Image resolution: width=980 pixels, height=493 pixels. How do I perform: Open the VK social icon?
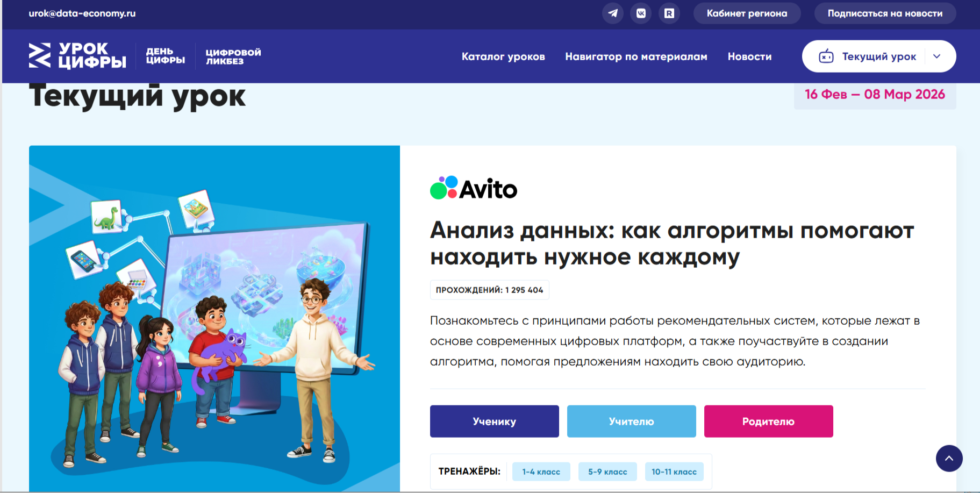[x=641, y=13]
